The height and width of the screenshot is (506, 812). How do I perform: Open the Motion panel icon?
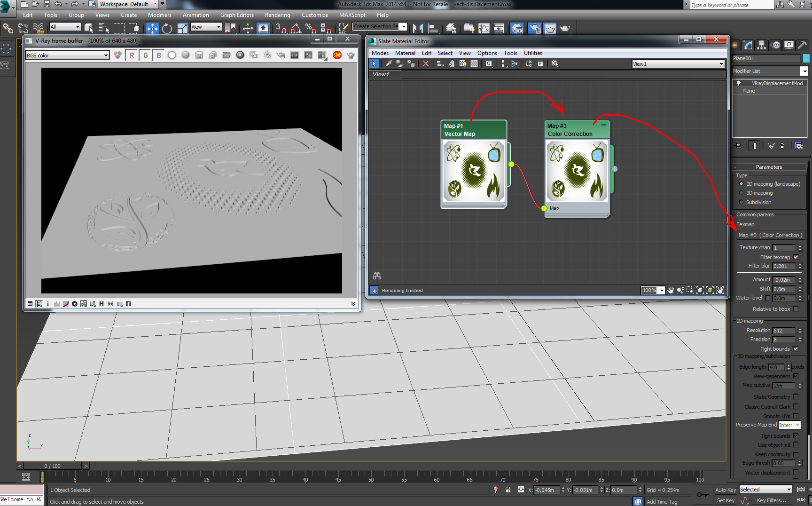(x=775, y=45)
